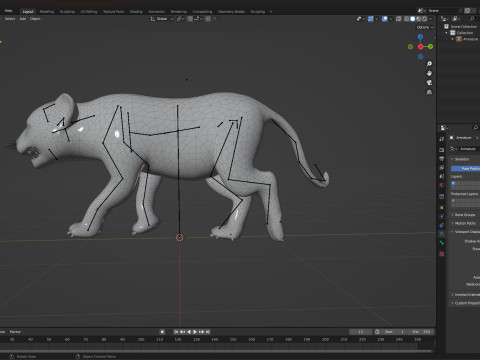Open the Options dropdown in the viewport
This screenshot has height=360, width=480.
[425, 27]
